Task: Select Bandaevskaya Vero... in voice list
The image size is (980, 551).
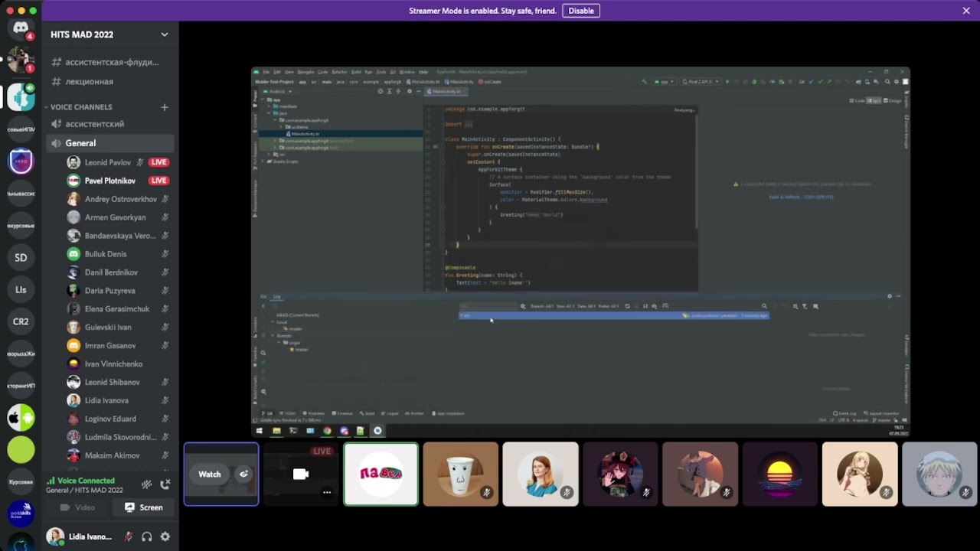Action: pos(119,236)
